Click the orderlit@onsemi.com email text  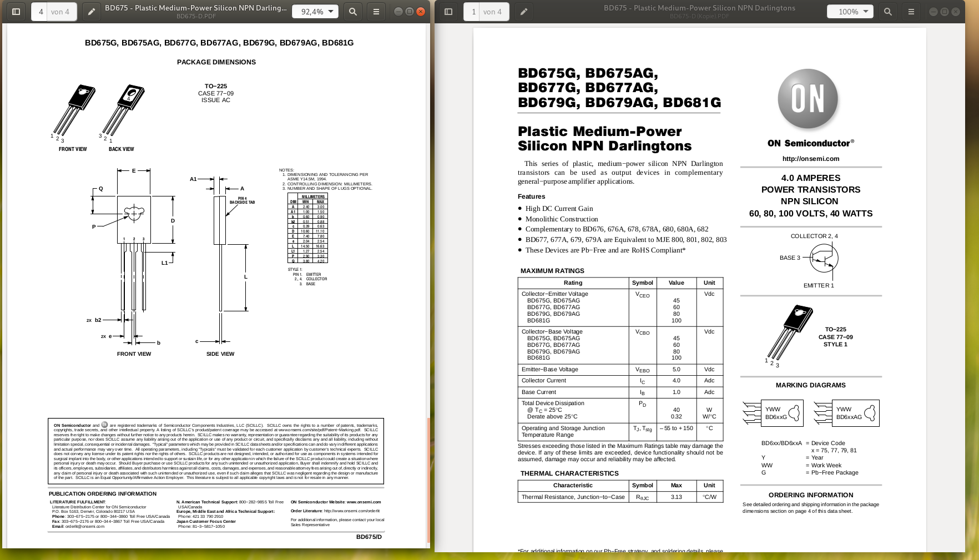point(84,526)
